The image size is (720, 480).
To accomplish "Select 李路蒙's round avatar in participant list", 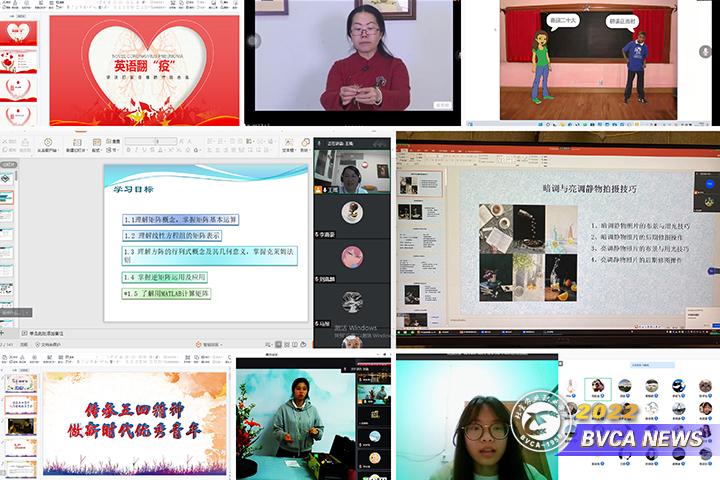I will click(x=351, y=210).
